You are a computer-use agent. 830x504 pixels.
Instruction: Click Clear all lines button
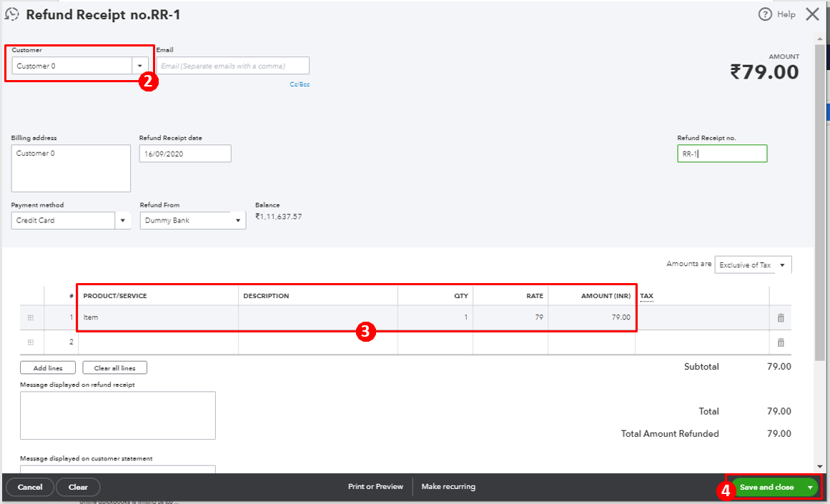pos(114,368)
